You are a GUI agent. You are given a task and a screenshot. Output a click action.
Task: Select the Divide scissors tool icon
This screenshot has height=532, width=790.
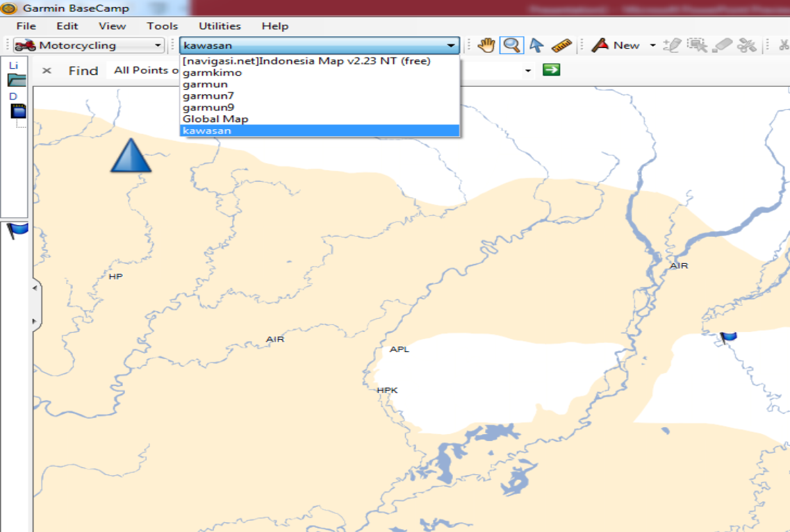(x=747, y=45)
